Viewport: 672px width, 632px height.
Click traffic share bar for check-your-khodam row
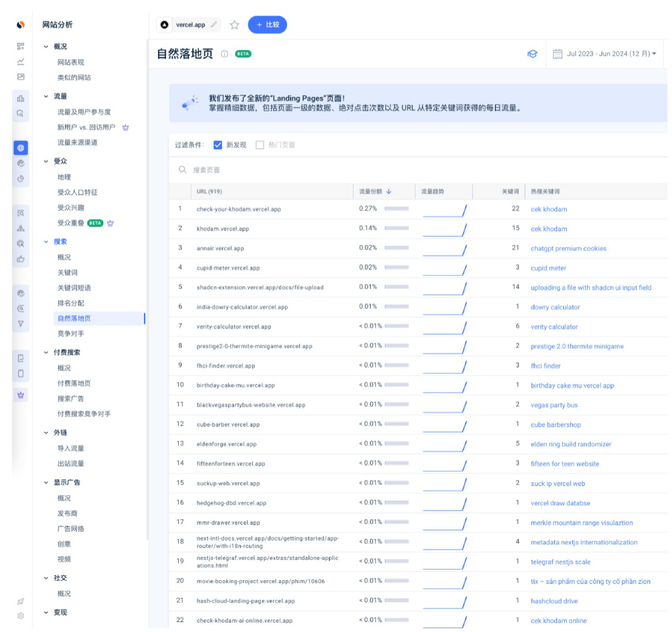(x=396, y=209)
